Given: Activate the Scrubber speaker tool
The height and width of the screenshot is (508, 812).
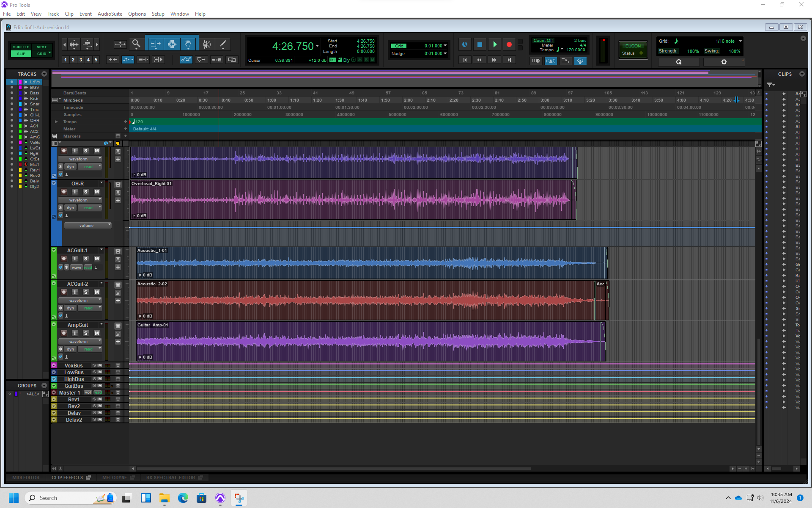Looking at the screenshot, I should pyautogui.click(x=206, y=44).
